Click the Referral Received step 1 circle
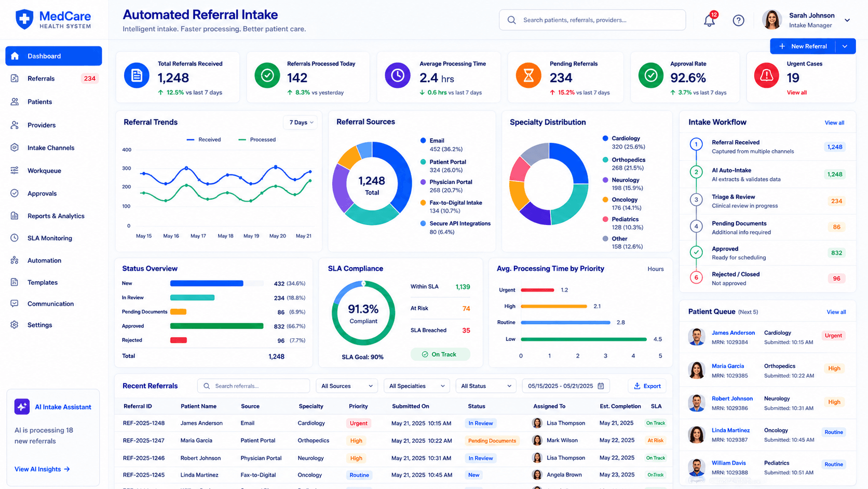Image resolution: width=868 pixels, height=489 pixels. [696, 144]
